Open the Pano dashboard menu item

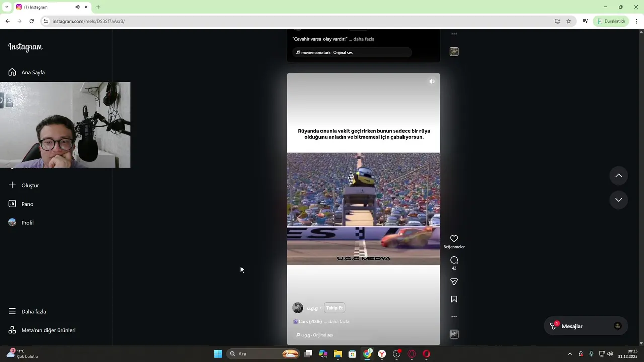21,204
